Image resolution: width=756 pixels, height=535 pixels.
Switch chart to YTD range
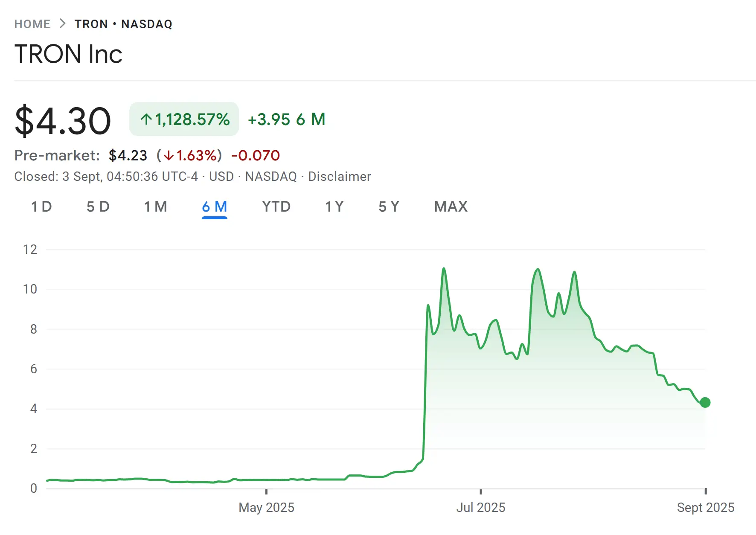coord(276,207)
